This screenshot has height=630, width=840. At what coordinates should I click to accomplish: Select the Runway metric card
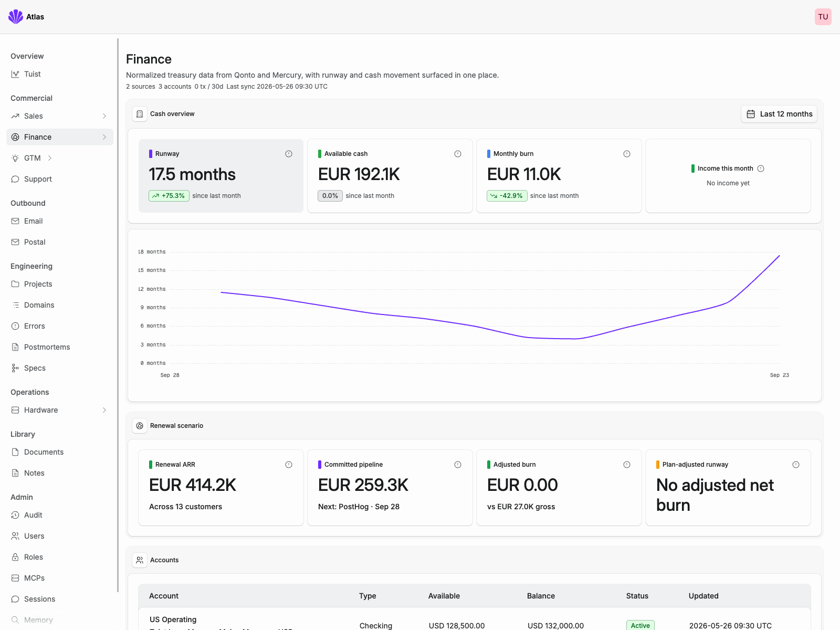[x=221, y=176]
